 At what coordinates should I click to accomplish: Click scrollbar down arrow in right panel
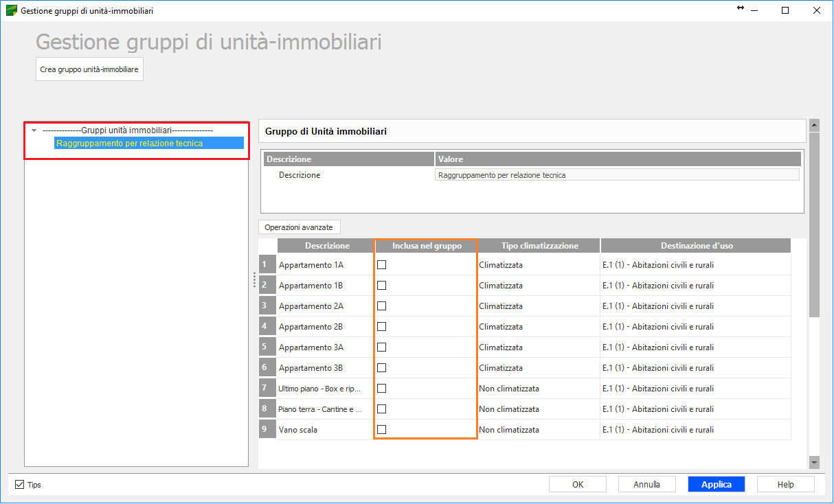pos(814,463)
